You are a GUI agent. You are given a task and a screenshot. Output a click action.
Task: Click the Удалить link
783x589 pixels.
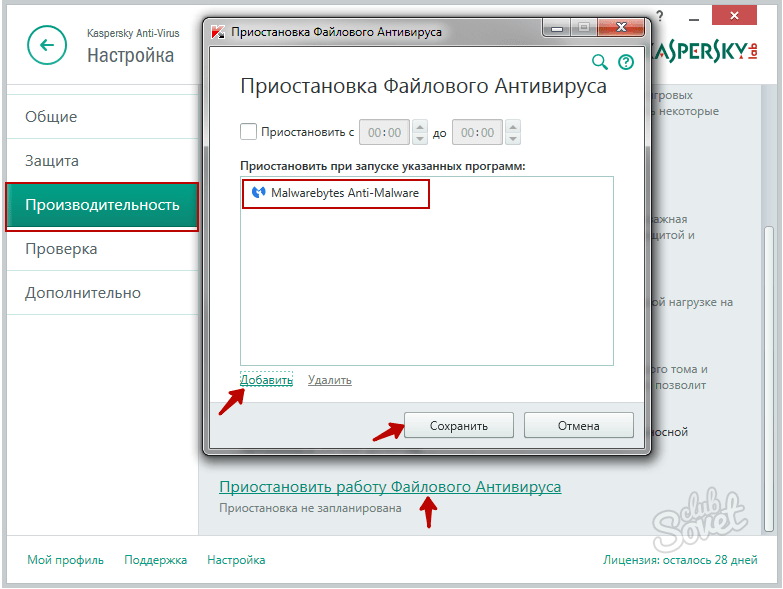[x=330, y=380]
